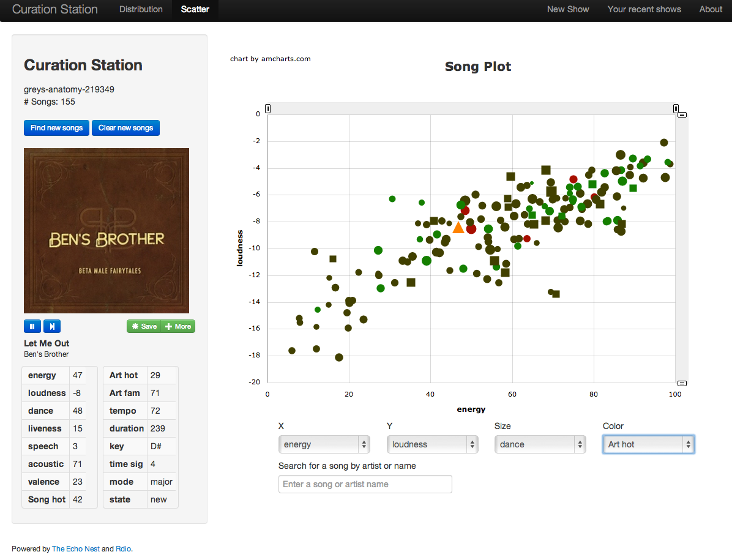Follow The Echo Nest link
This screenshot has width=732, height=560.
[x=76, y=549]
